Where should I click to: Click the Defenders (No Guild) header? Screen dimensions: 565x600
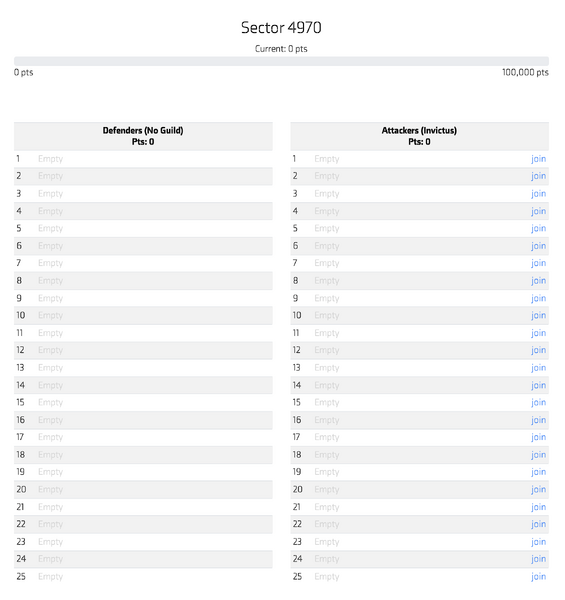point(143,136)
